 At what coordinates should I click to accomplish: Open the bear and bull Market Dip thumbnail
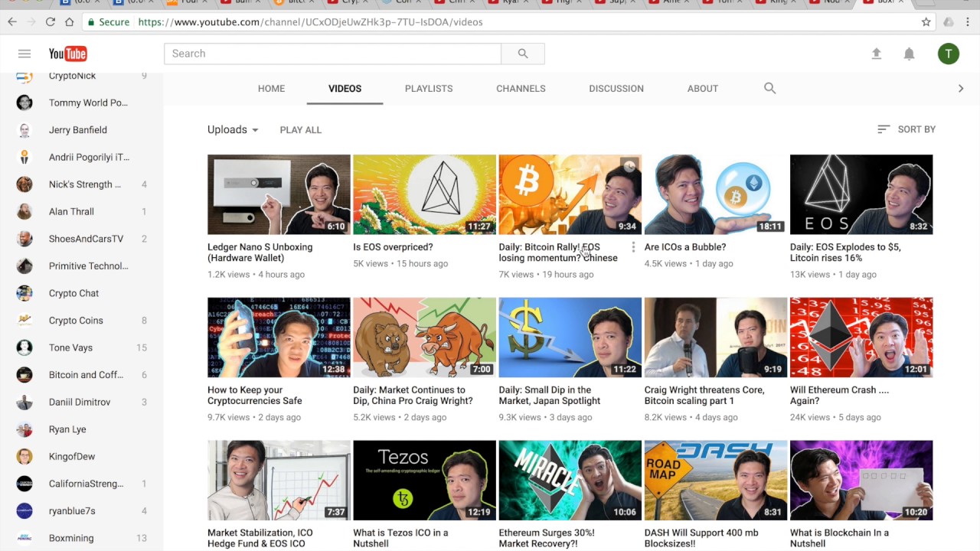[x=424, y=337]
